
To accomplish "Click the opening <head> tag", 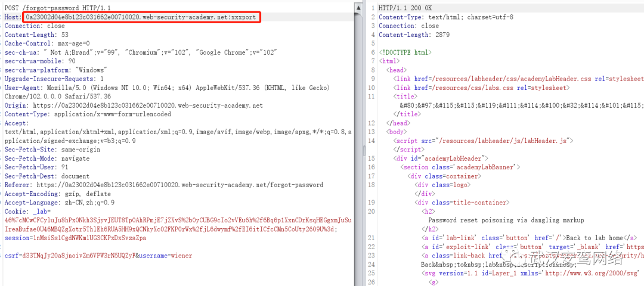I will click(396, 70).
